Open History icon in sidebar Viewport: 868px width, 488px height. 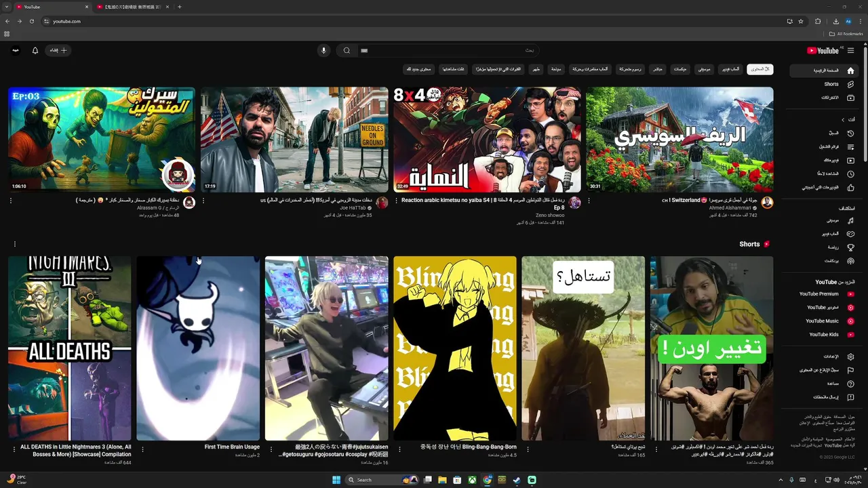[x=850, y=133]
